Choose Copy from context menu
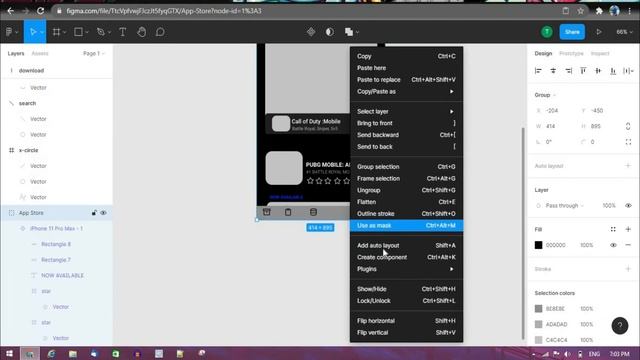This screenshot has width=640, height=360. [406, 56]
